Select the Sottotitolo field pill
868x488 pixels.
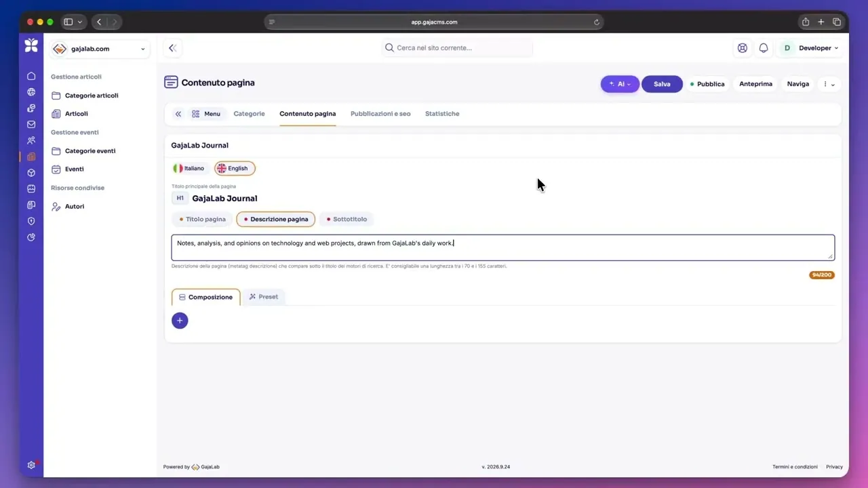click(346, 219)
